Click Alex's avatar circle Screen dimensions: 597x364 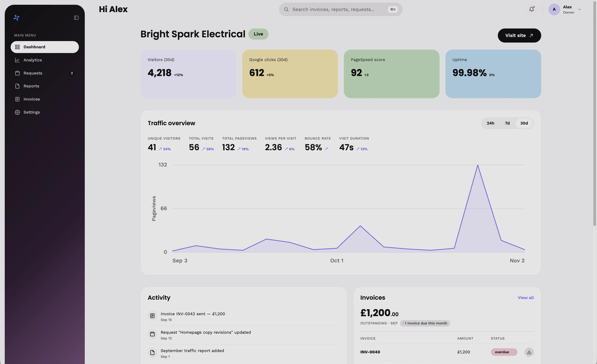pyautogui.click(x=554, y=9)
